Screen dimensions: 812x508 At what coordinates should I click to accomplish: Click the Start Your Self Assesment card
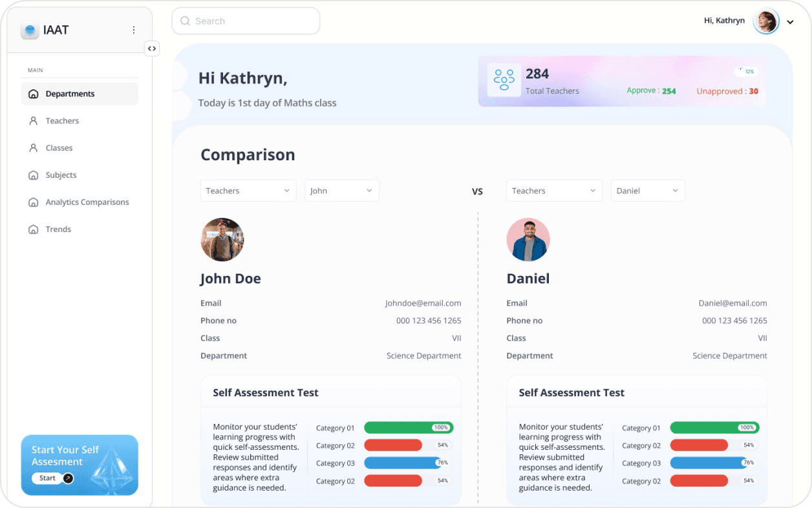click(80, 465)
